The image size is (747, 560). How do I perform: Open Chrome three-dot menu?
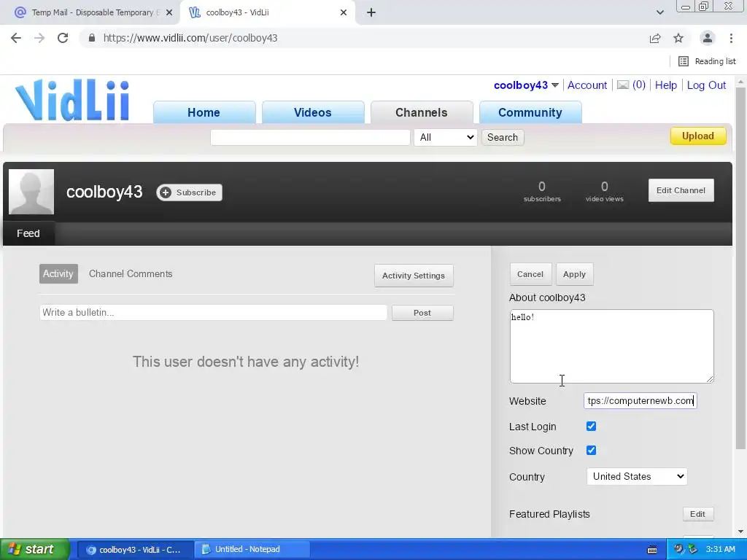point(731,38)
